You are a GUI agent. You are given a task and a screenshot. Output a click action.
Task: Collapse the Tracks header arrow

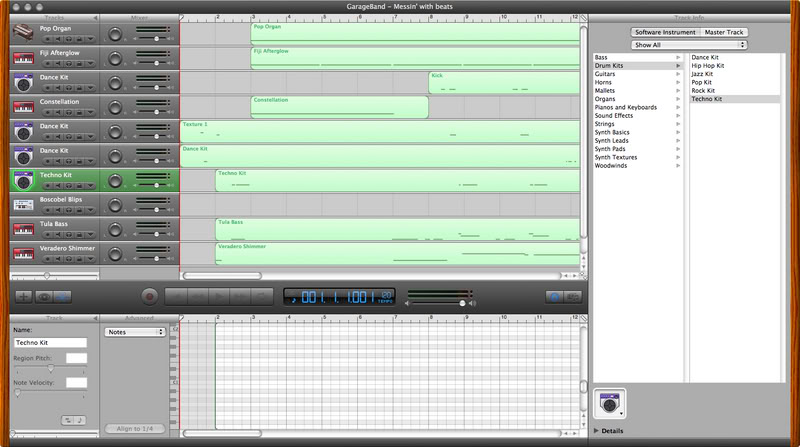(95, 18)
